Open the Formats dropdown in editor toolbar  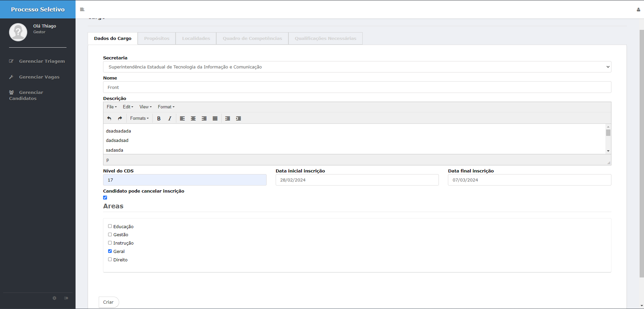click(139, 118)
